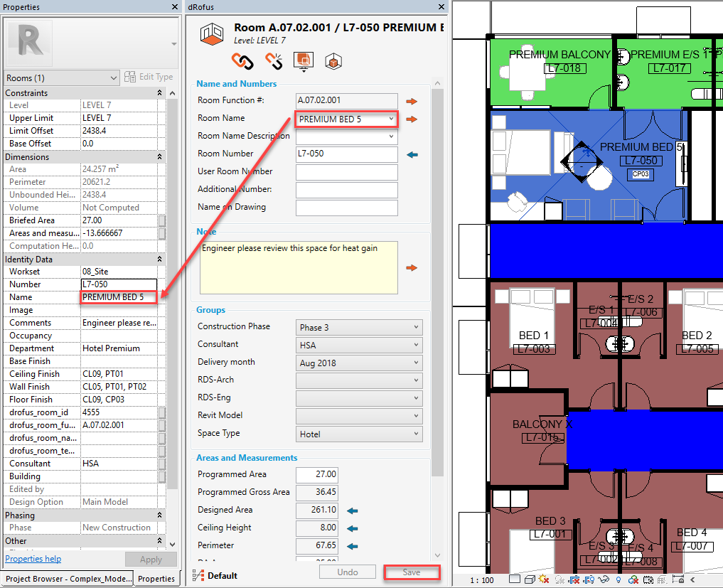The height and width of the screenshot is (588, 723).
Task: Toggle Reveal Hidden Elements lightbulb
Action: (618, 579)
